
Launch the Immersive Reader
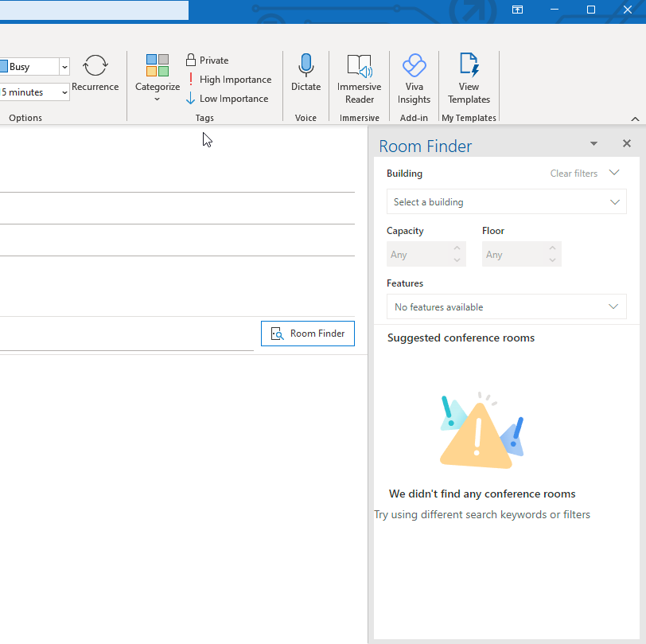[x=359, y=78]
